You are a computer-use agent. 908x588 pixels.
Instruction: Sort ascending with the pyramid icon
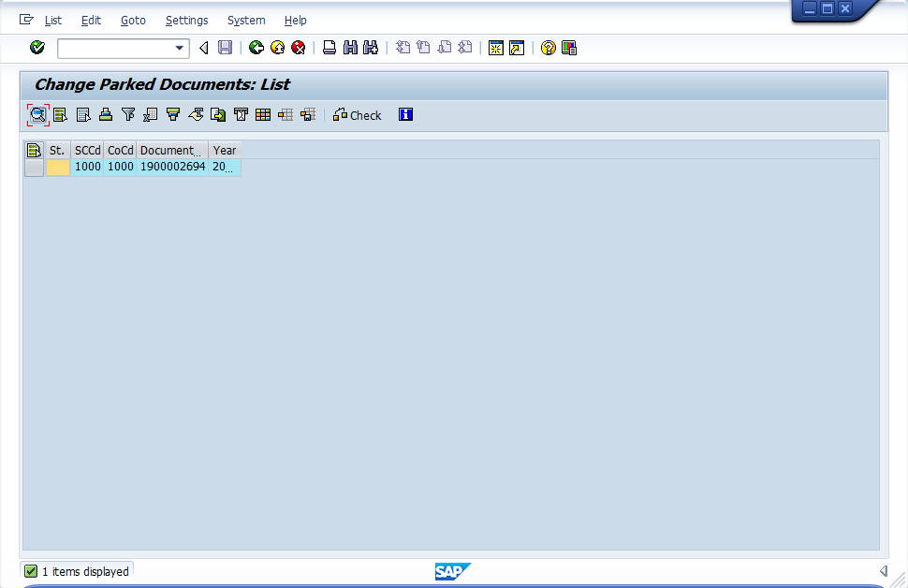click(106, 115)
